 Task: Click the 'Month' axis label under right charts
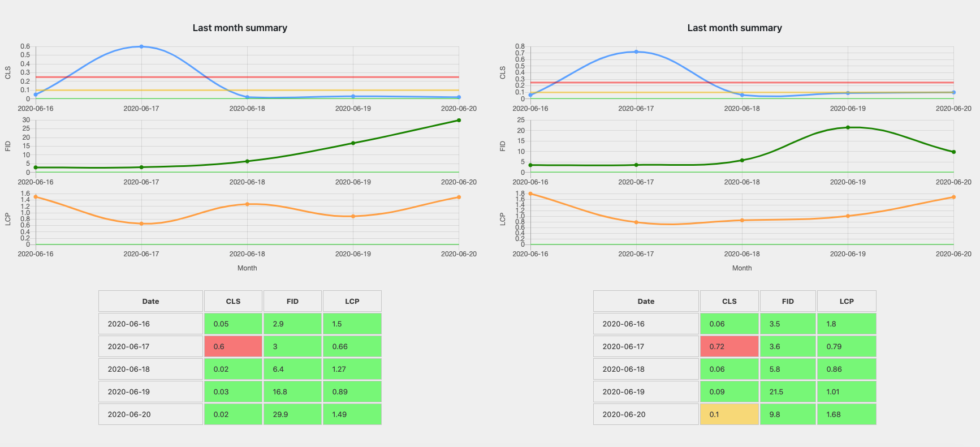742,268
